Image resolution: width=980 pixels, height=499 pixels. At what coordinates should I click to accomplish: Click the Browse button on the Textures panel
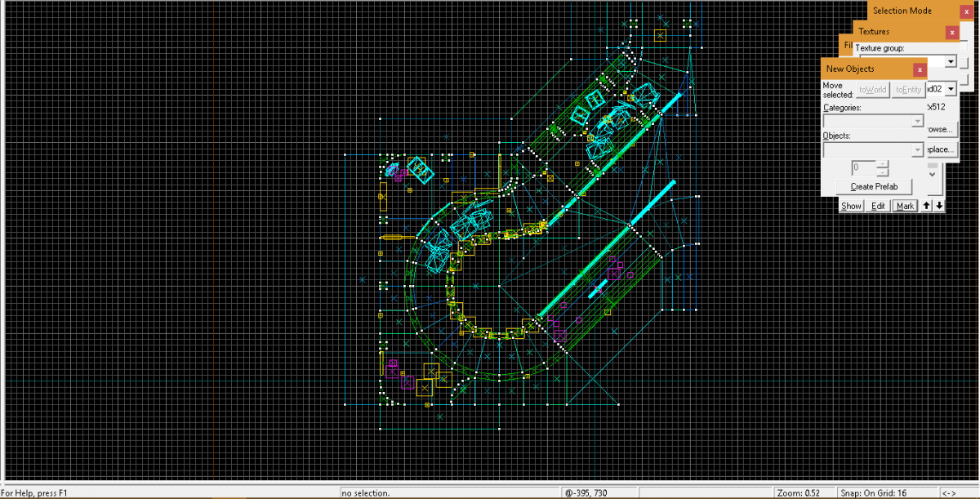(939, 129)
